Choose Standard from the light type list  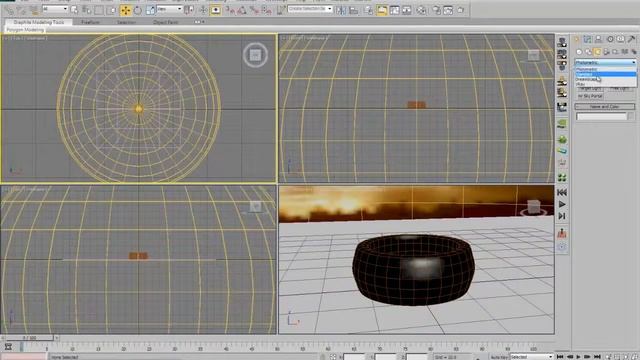pyautogui.click(x=605, y=74)
